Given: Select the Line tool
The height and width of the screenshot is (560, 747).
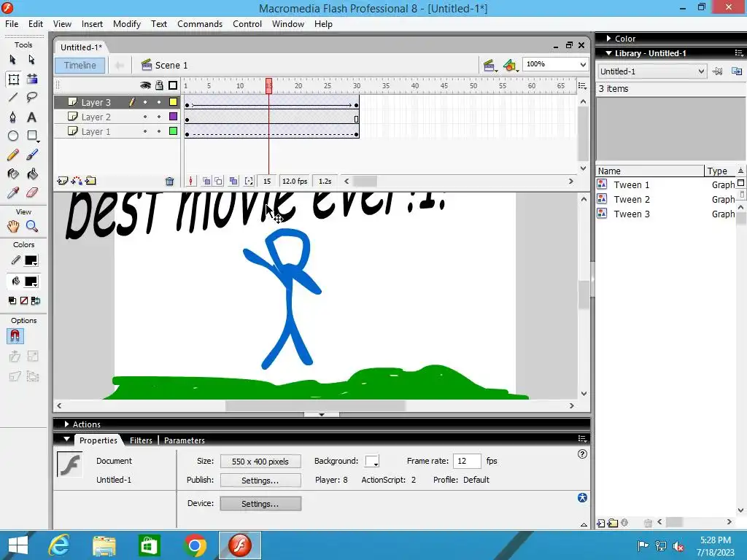Looking at the screenshot, I should click(x=13, y=98).
